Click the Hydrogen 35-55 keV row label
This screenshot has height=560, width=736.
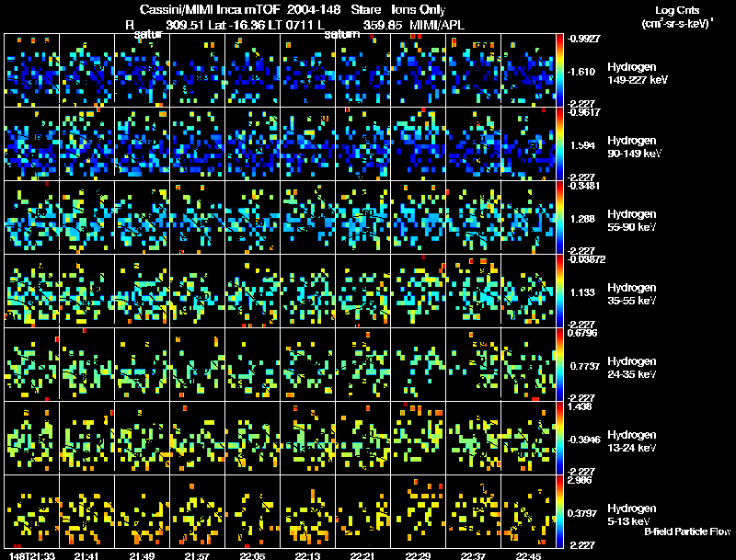pyautogui.click(x=632, y=293)
